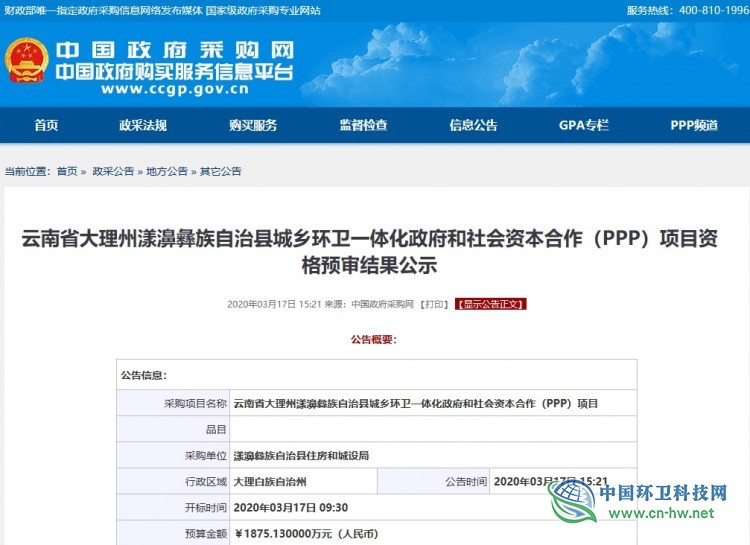
Task: Click the 开标时间 2020年03月17日 09:30 value
Action: pos(291,508)
